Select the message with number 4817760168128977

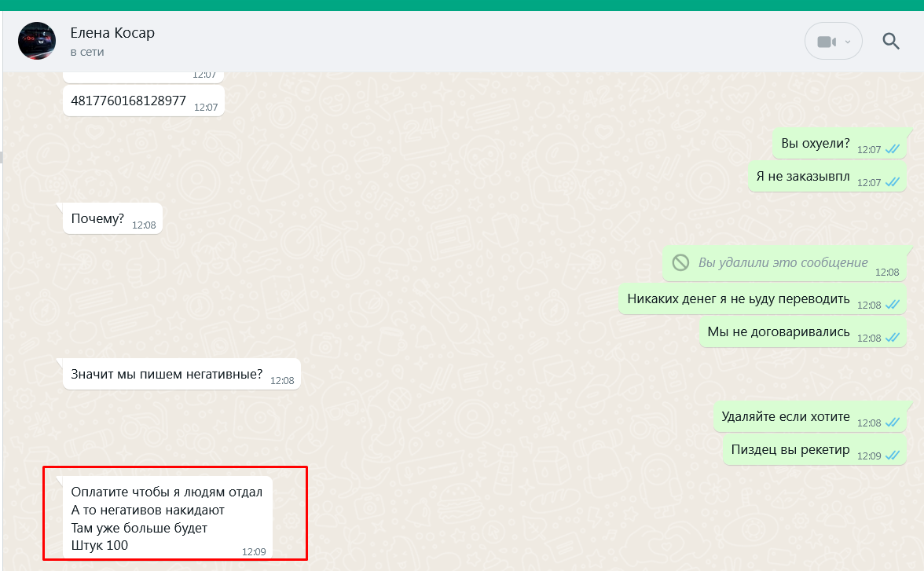pyautogui.click(x=143, y=101)
